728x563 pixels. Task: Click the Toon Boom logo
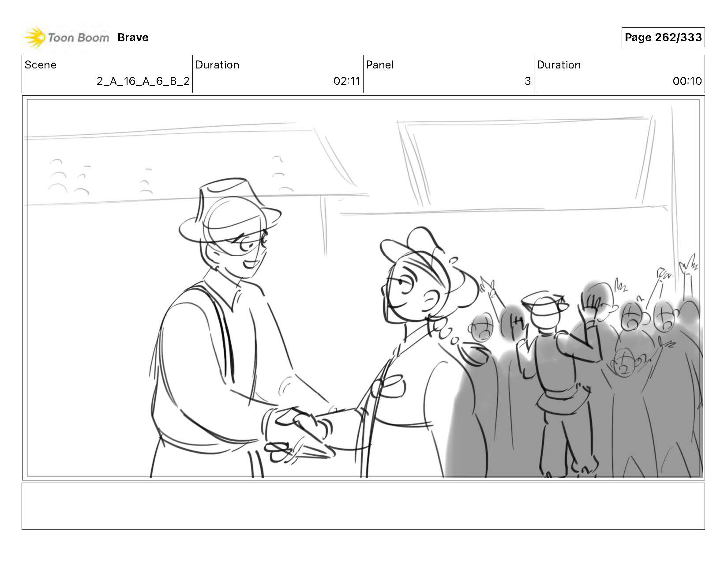66,38
